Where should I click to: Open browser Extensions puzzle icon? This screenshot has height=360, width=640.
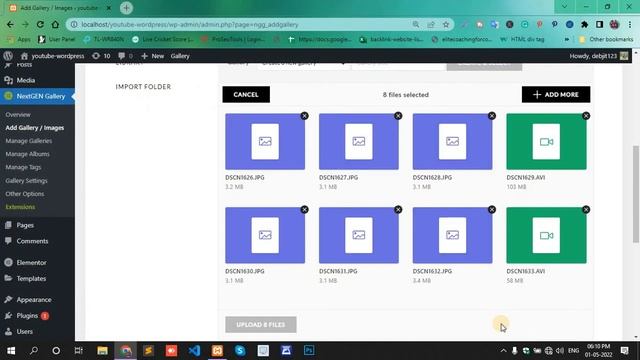point(584,24)
